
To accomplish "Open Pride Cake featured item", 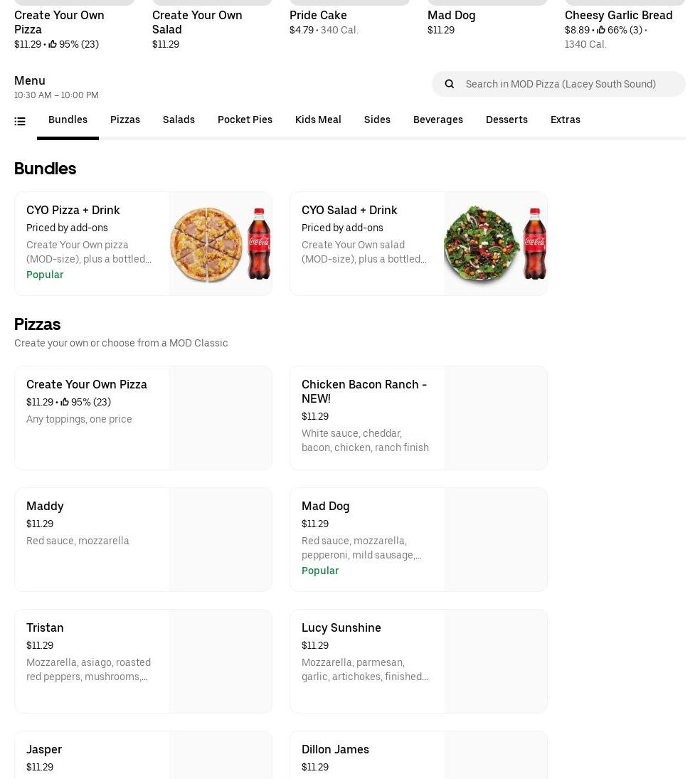I will coord(318,15).
